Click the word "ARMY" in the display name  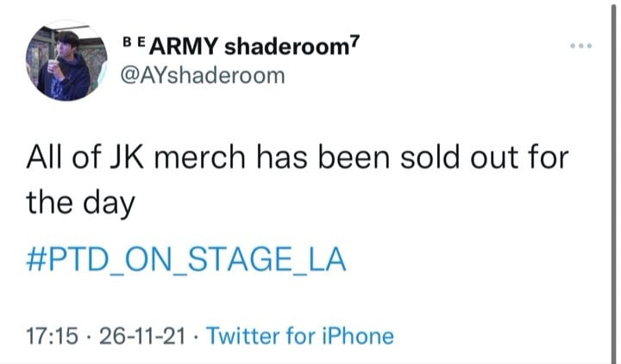[x=184, y=47]
